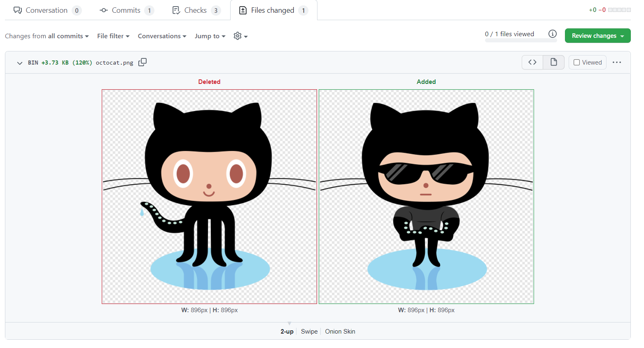The height and width of the screenshot is (348, 644).
Task: Click the Checks list icon
Action: 177,10
